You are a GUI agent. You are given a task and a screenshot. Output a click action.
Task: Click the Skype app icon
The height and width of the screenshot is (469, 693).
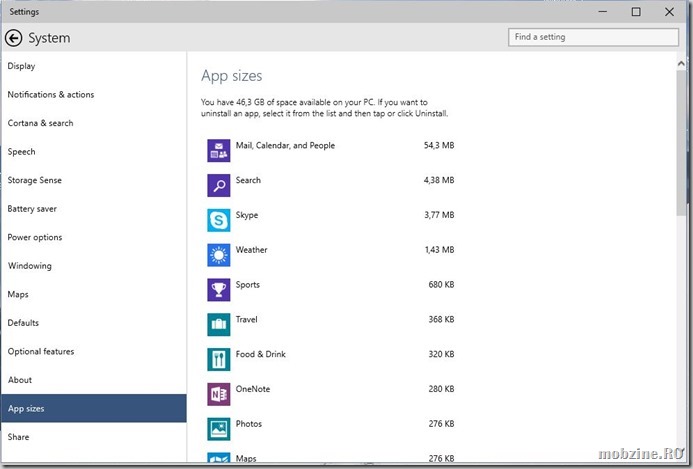[219, 220]
